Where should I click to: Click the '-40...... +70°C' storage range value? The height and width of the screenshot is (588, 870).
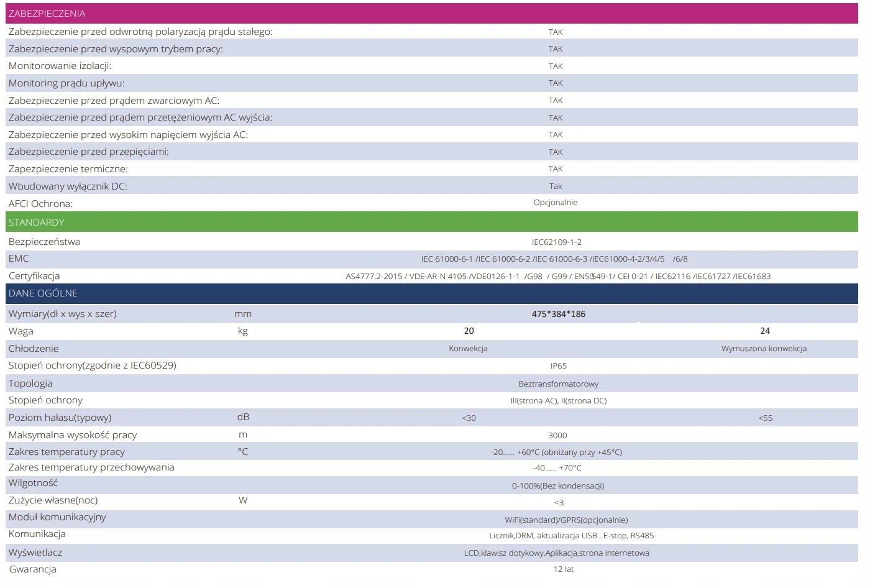557,468
